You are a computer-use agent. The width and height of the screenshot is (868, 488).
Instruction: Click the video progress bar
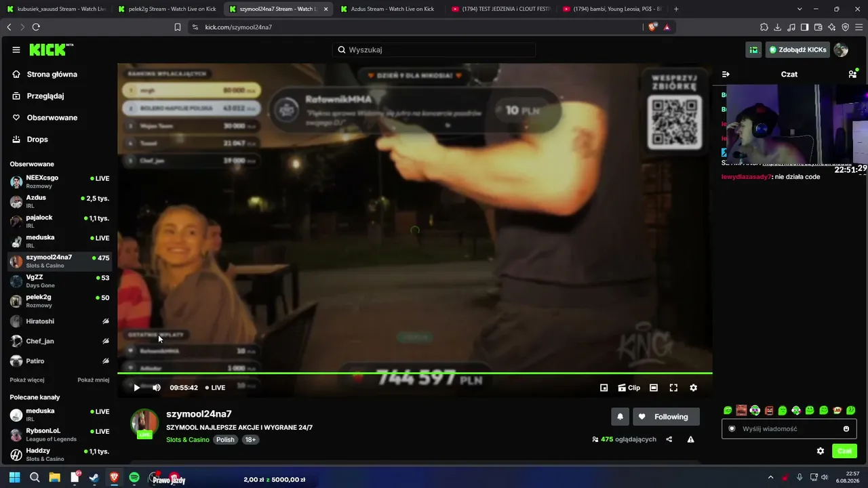tap(415, 373)
